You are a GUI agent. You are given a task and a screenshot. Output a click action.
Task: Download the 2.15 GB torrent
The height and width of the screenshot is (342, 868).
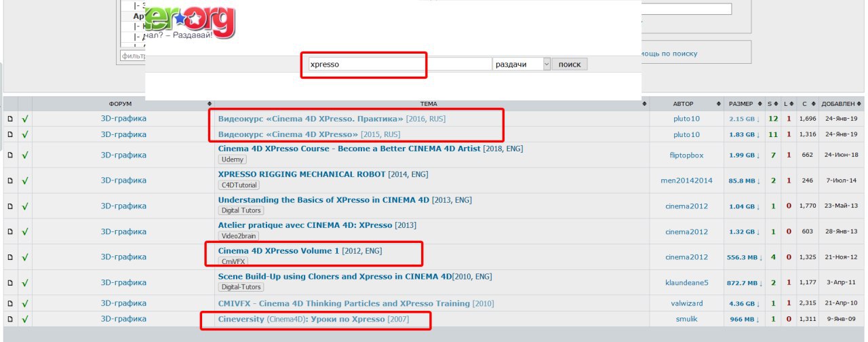[x=745, y=119]
